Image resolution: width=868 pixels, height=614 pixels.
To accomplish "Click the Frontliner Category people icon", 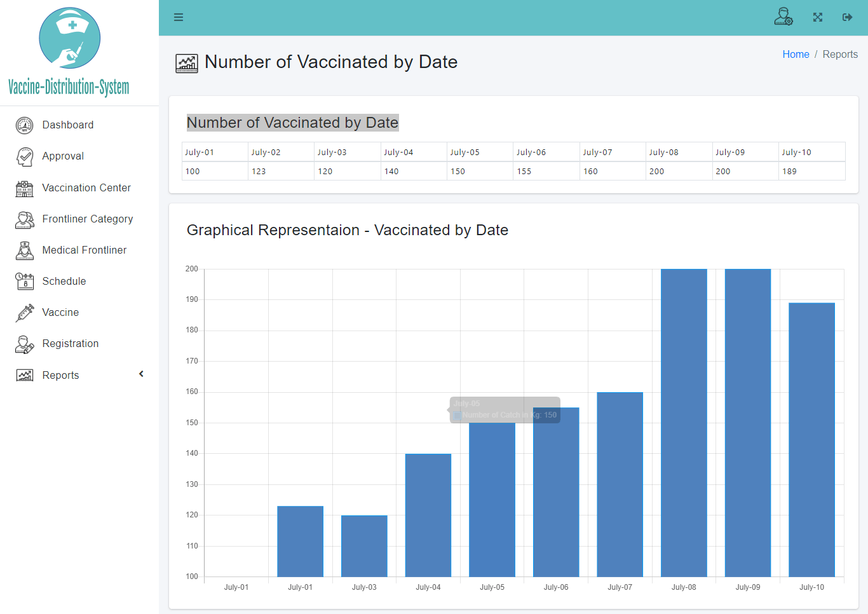I will click(24, 219).
